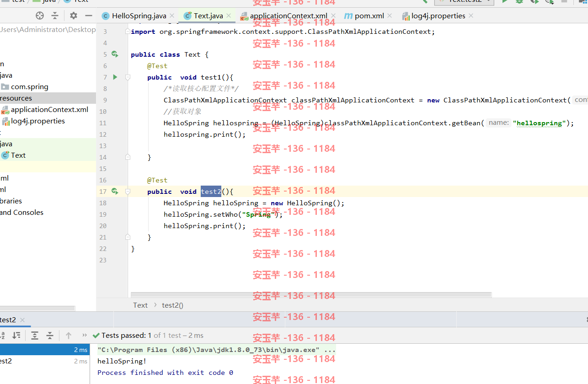Open the Project panel settings gear
Viewport: 588px width, 384px height.
pos(74,16)
